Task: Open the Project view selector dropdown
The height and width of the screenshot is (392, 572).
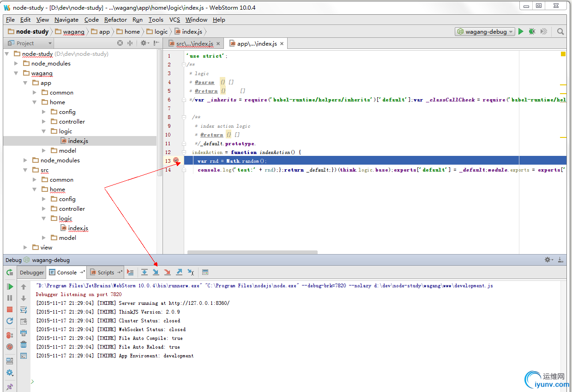Action: 29,43
